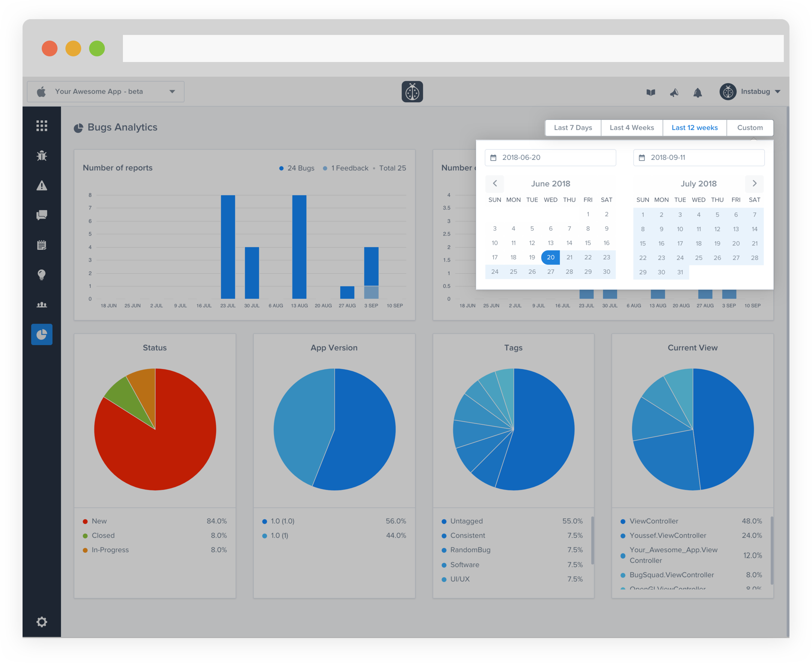Open the Bugs section bug icon

tap(42, 155)
